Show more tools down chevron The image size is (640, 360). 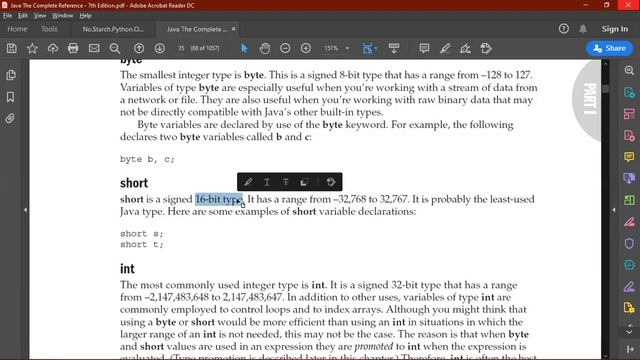(x=629, y=332)
